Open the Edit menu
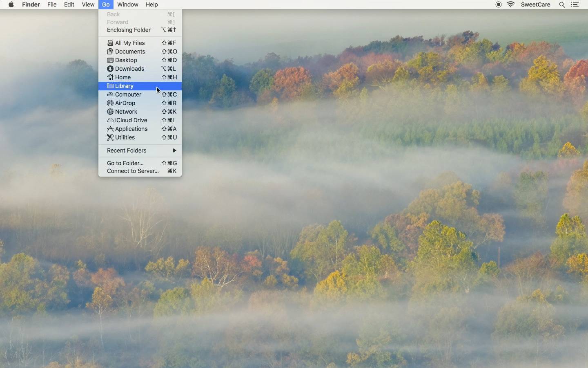The width and height of the screenshot is (588, 368). (x=69, y=4)
